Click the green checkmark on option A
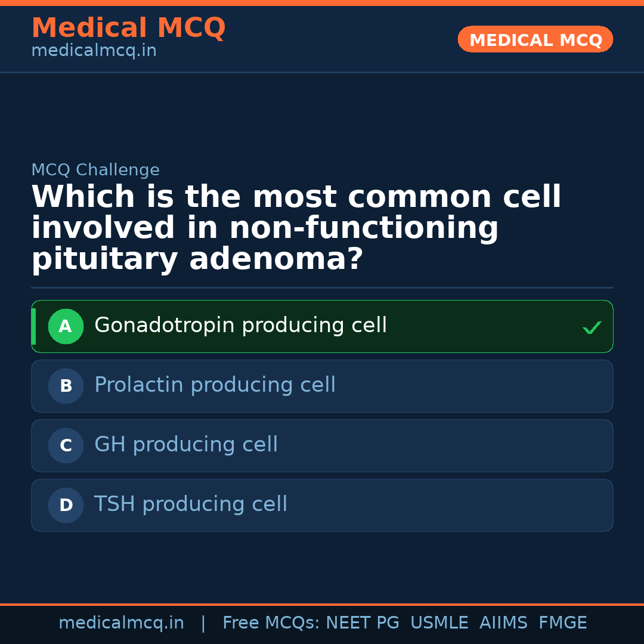Viewport: 644px width, 644px height. [592, 327]
